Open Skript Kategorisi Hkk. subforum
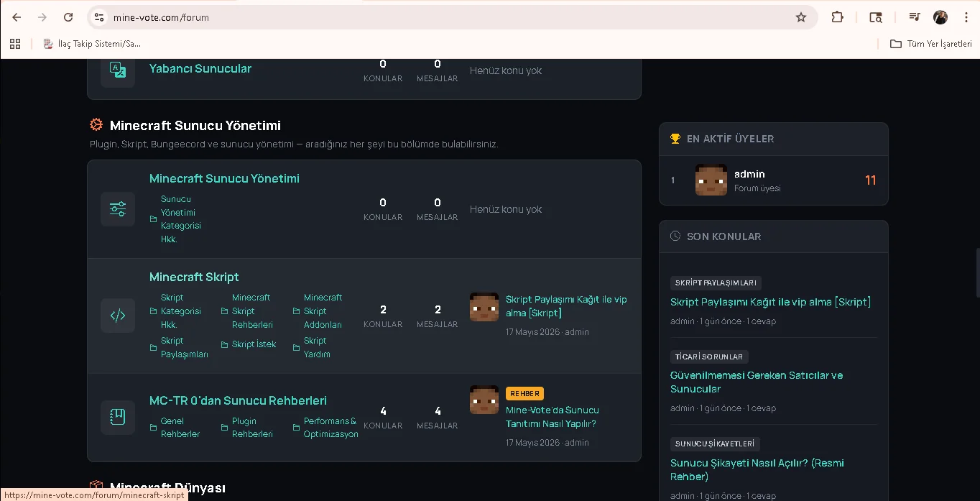 (x=181, y=311)
